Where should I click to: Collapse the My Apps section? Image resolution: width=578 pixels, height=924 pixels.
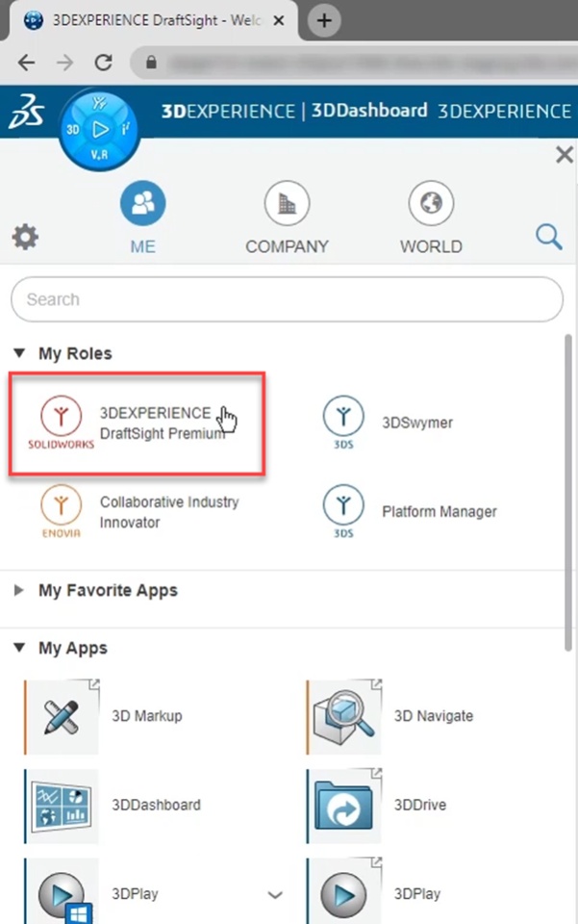pyautogui.click(x=20, y=649)
